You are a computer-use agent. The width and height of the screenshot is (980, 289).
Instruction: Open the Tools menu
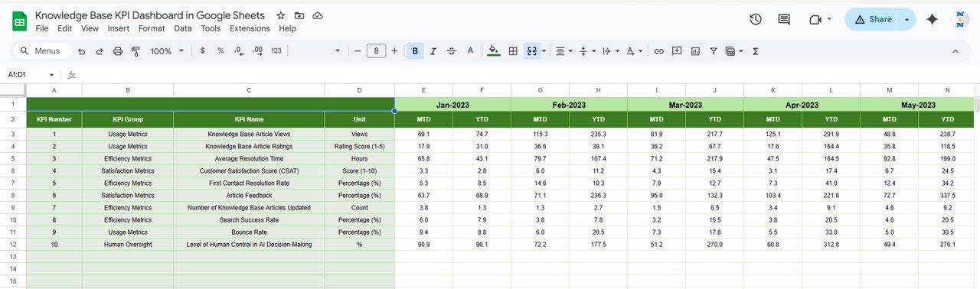(x=211, y=28)
